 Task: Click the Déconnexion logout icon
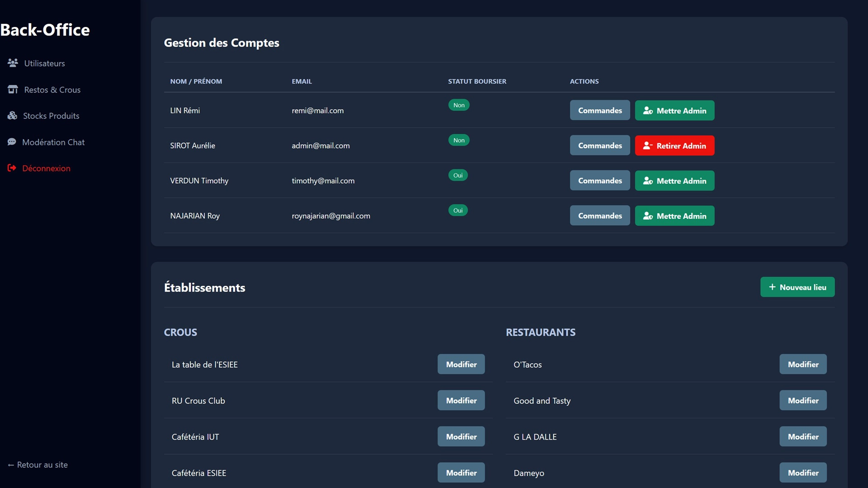12,168
